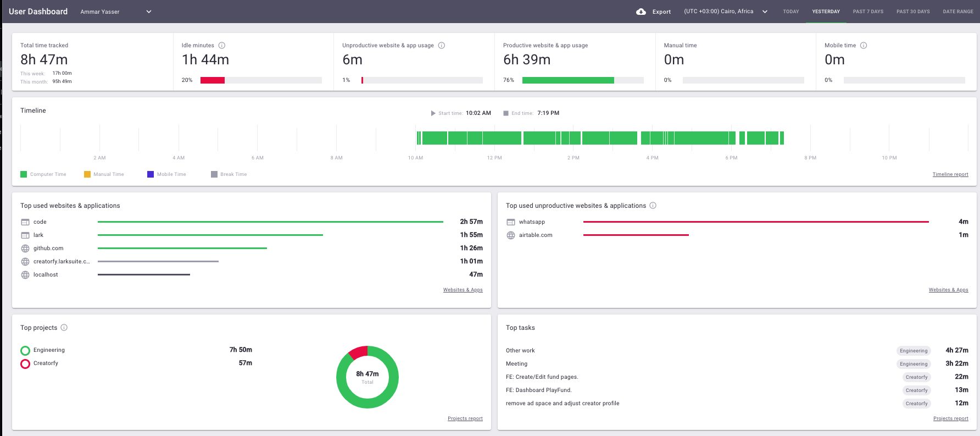Click info icon next to Top projects
The image size is (980, 436).
(x=64, y=328)
